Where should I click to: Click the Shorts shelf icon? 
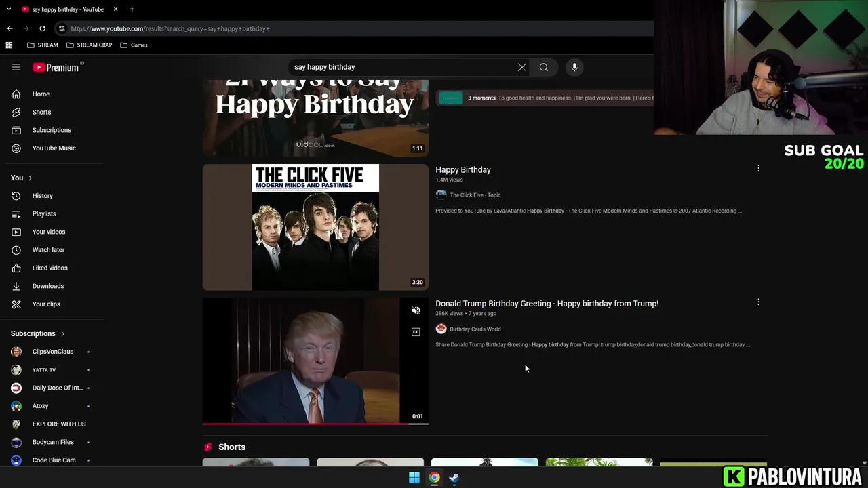(x=208, y=447)
